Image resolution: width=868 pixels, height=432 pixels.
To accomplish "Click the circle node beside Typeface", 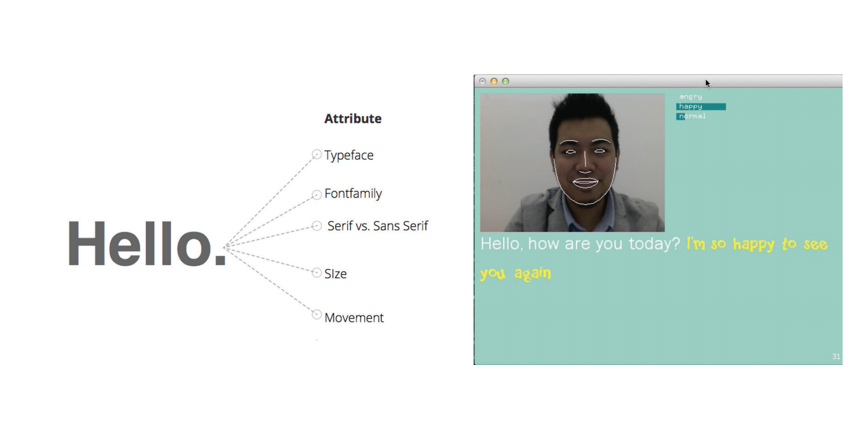I will pos(317,155).
